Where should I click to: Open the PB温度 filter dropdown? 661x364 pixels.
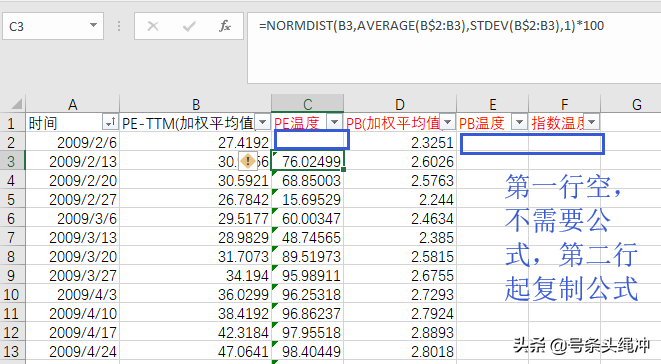519,123
